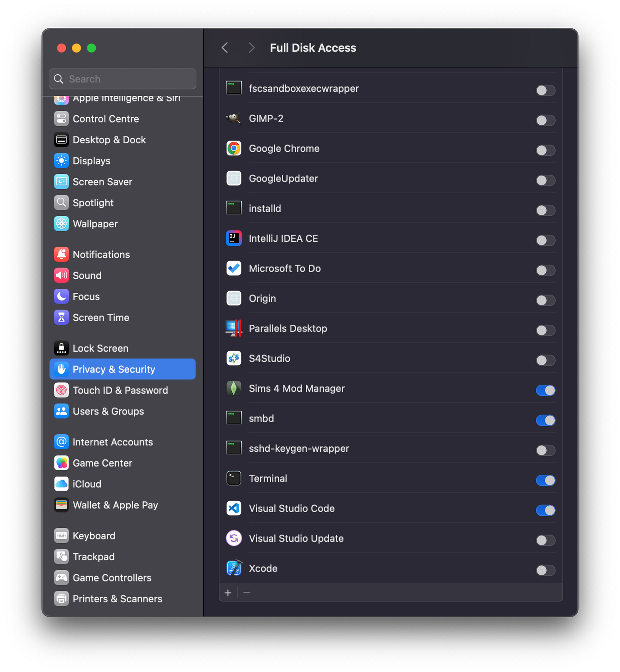
Task: Enable S4Studio full disk access
Action: pos(545,360)
